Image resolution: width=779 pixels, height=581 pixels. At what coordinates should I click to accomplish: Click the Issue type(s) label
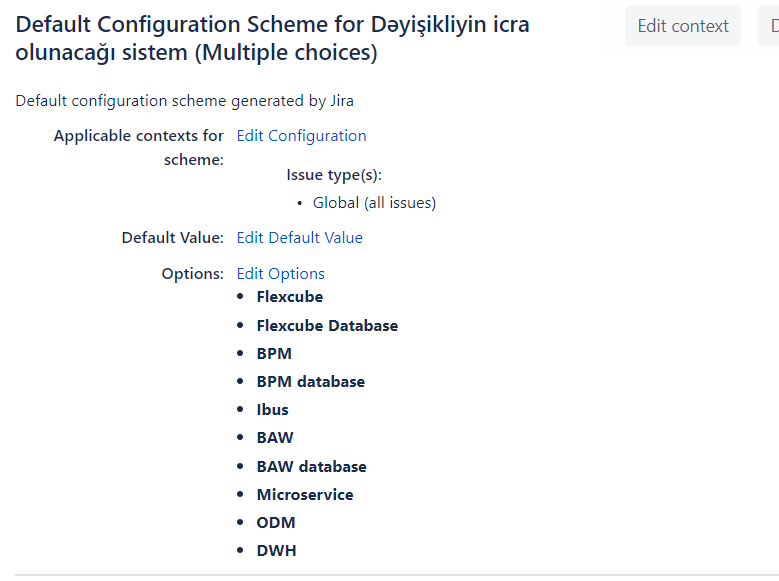click(334, 175)
